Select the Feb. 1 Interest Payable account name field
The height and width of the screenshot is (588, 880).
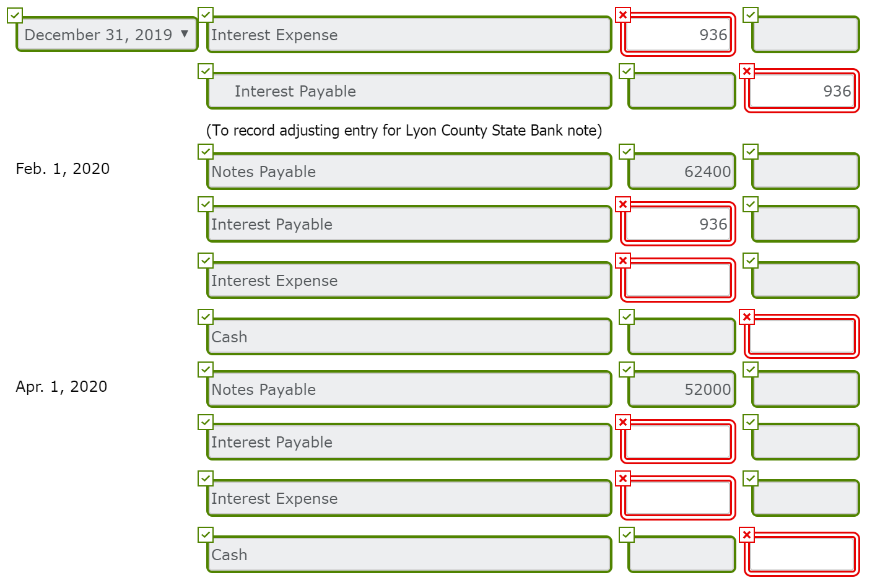[409, 224]
